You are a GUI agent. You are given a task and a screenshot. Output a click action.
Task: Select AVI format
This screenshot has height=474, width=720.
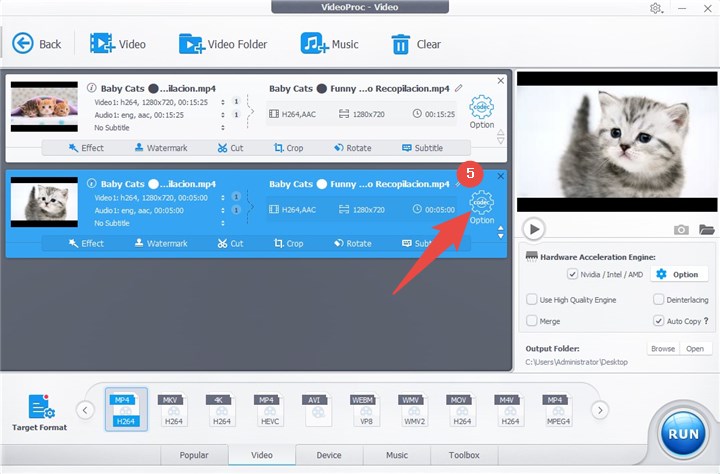317,409
